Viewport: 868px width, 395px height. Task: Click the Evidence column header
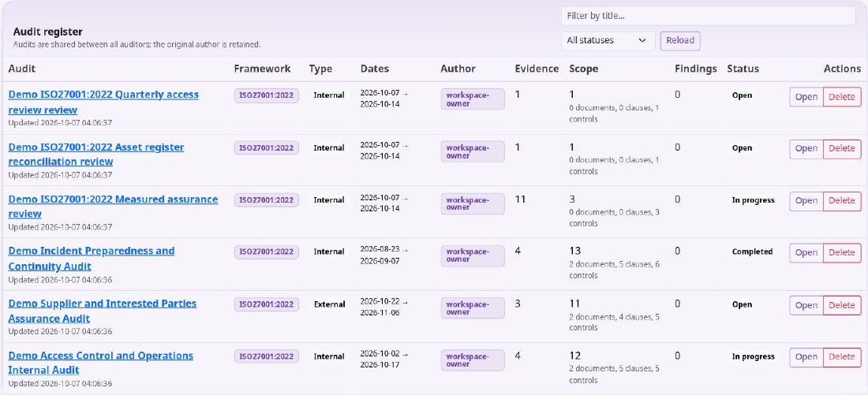537,69
